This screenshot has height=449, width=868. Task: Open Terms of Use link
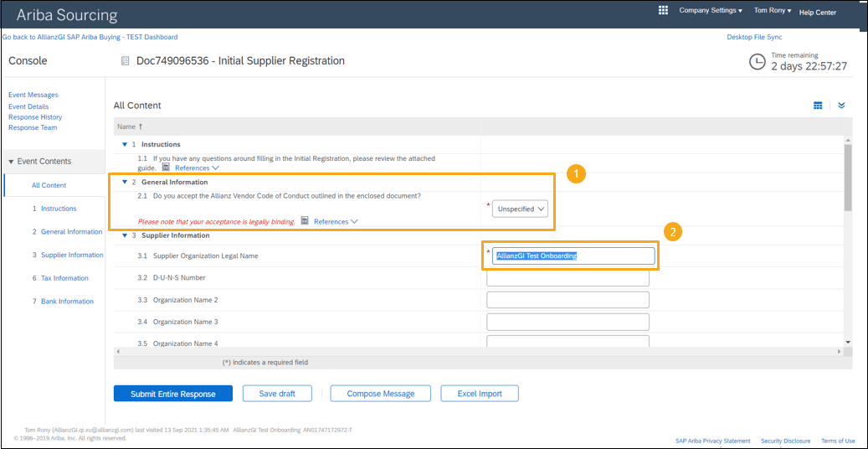point(838,441)
